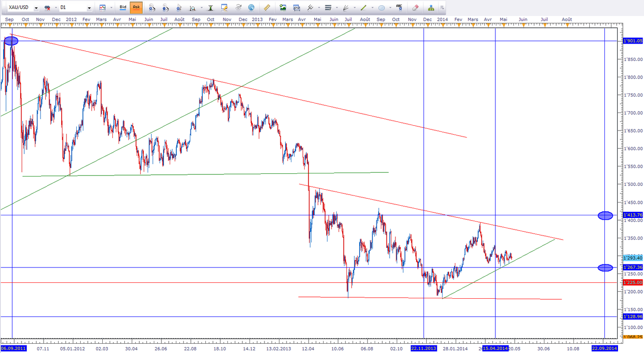Click the red 1'225.00 price label

(x=633, y=282)
